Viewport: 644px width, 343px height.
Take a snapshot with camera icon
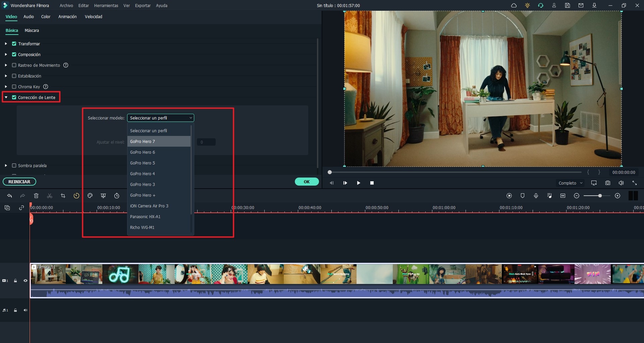pyautogui.click(x=608, y=183)
